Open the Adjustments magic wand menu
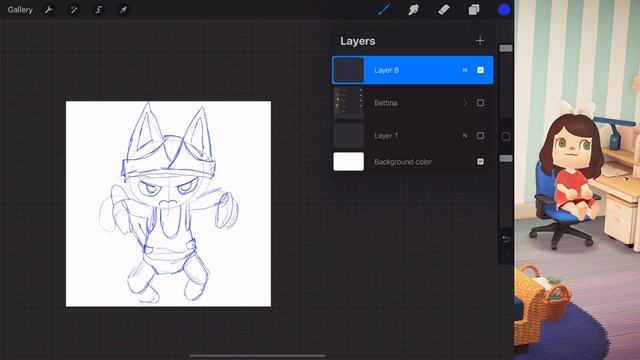Image resolution: width=640 pixels, height=360 pixels. click(x=73, y=10)
